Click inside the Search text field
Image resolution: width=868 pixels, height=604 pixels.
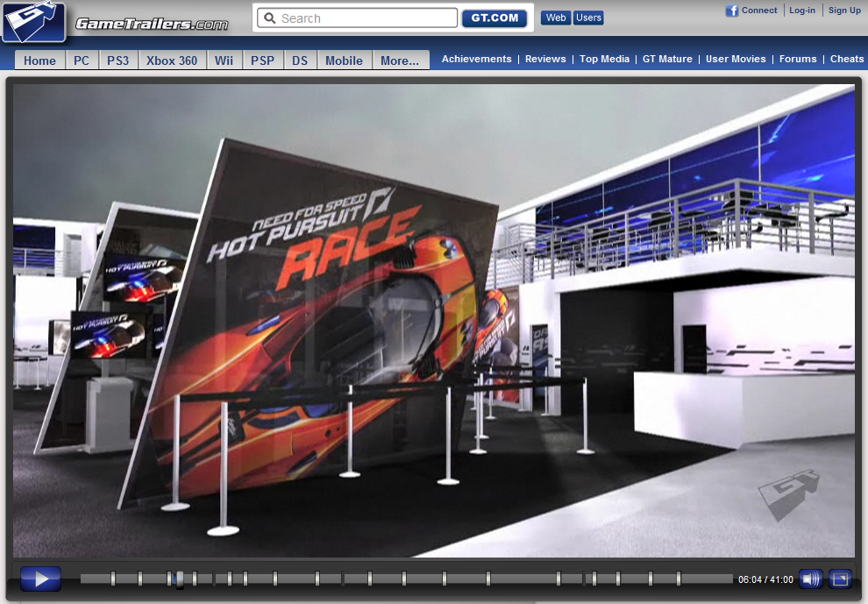point(358,18)
